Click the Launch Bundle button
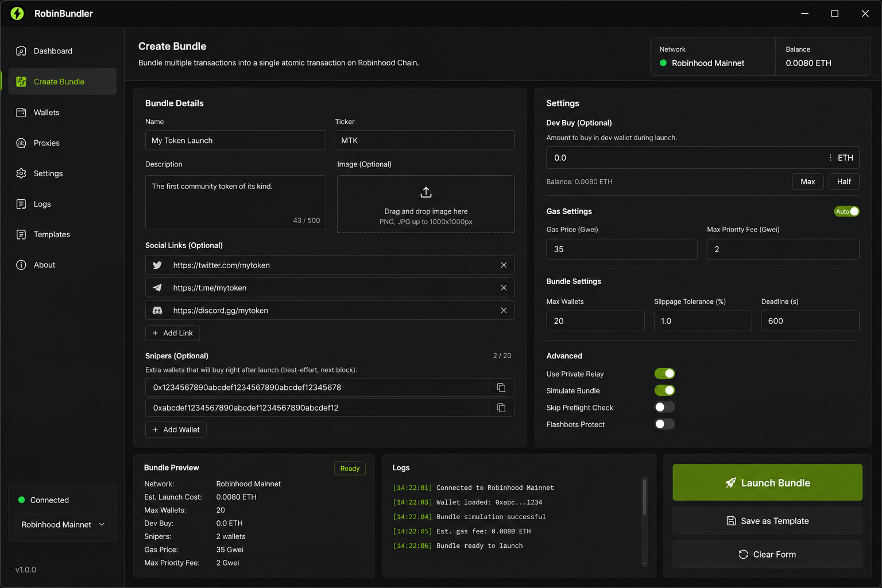882x588 pixels. [x=768, y=482]
